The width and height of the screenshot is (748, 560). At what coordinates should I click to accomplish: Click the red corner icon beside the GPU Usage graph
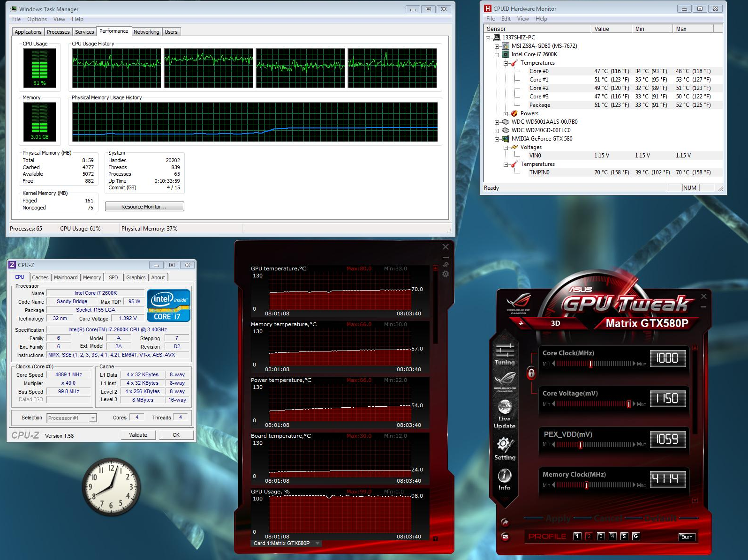tap(435, 539)
